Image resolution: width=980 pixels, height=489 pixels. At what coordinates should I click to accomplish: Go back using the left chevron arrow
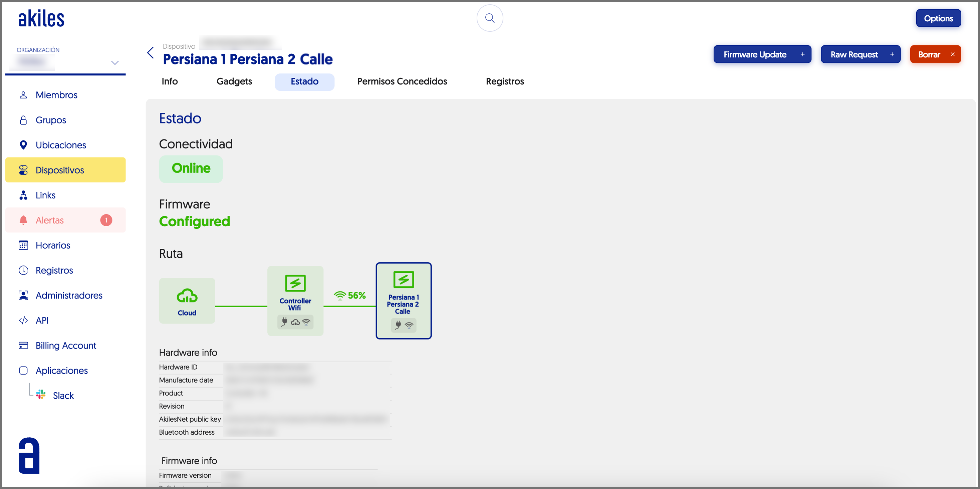click(x=151, y=53)
